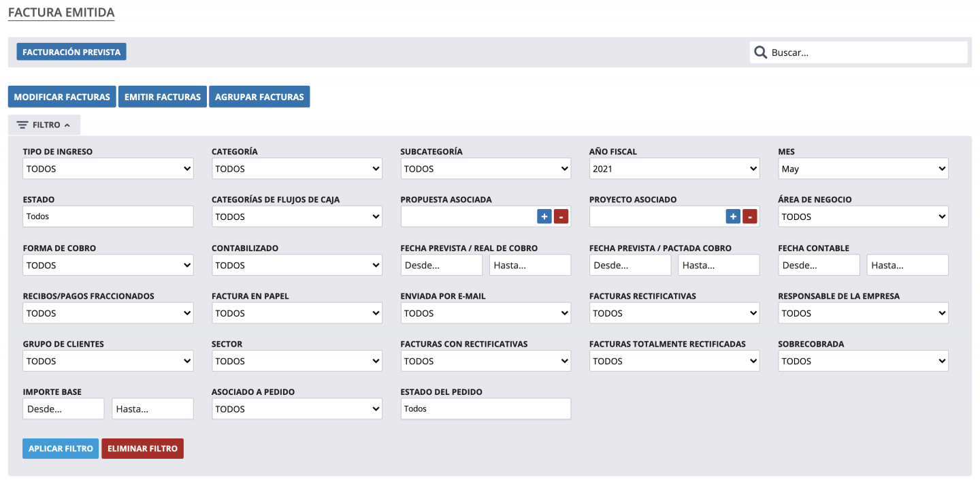This screenshot has height=482, width=980.
Task: Apply the filter with Aplicar Filtro
Action: [x=61, y=449]
